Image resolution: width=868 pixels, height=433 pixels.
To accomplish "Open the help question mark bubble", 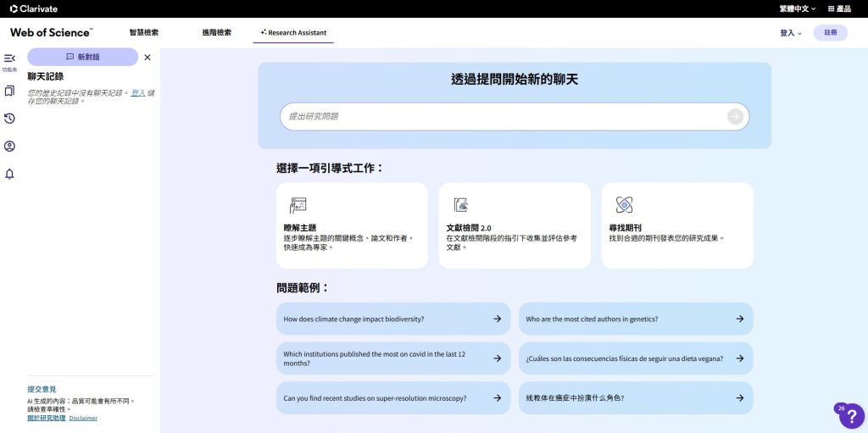I will tap(851, 415).
